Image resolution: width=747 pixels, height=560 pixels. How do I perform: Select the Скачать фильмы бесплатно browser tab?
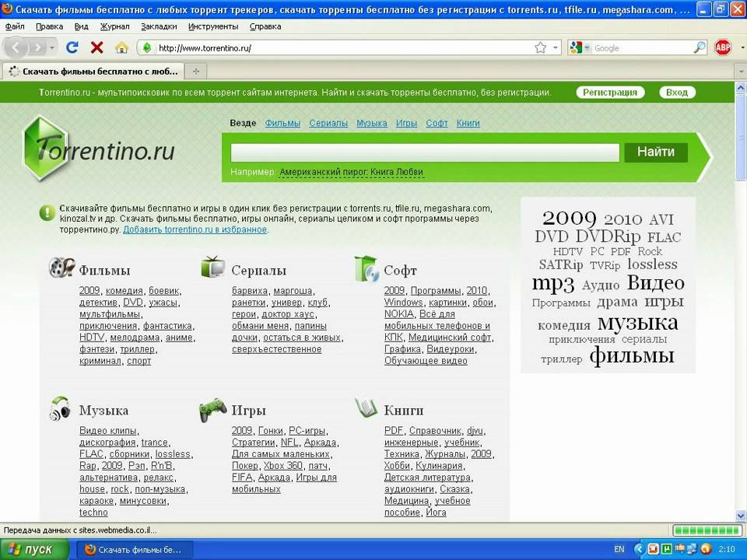click(93, 72)
